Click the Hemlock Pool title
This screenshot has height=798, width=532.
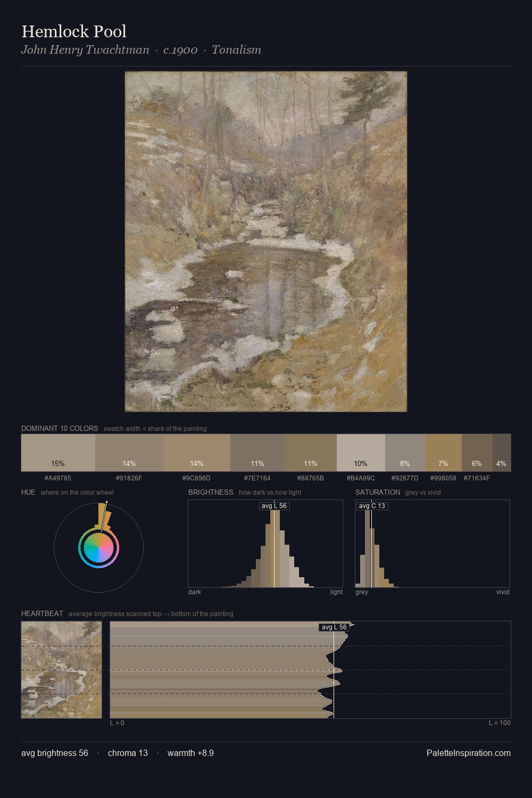coord(74,31)
